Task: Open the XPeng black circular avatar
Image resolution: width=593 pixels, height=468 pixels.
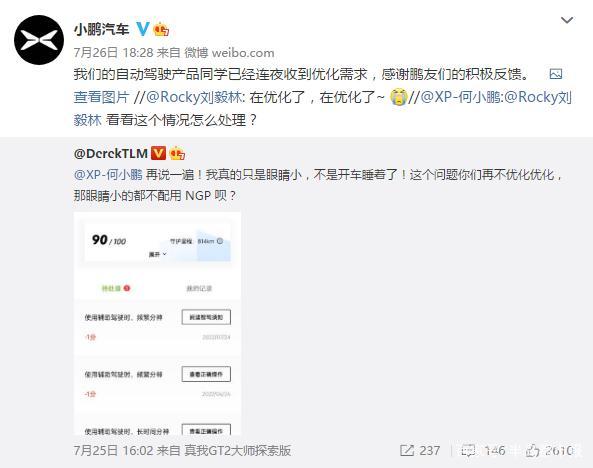Action: (39, 40)
